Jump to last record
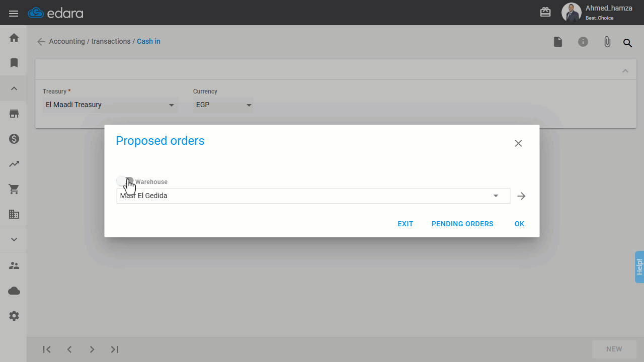Image resolution: width=644 pixels, height=362 pixels. click(x=115, y=349)
